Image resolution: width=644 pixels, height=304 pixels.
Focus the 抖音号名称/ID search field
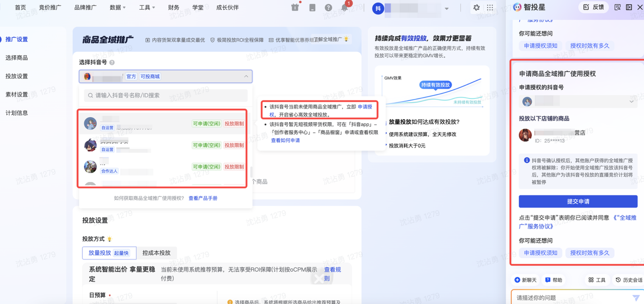(166, 95)
